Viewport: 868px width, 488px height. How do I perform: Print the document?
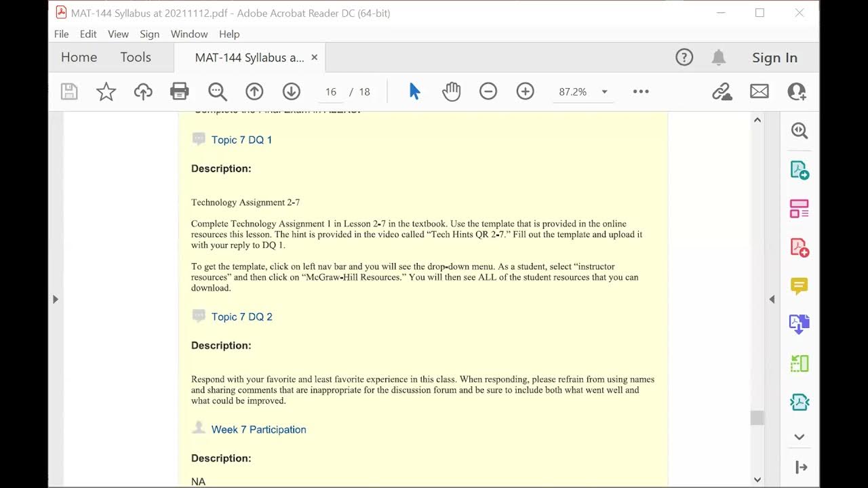[179, 91]
